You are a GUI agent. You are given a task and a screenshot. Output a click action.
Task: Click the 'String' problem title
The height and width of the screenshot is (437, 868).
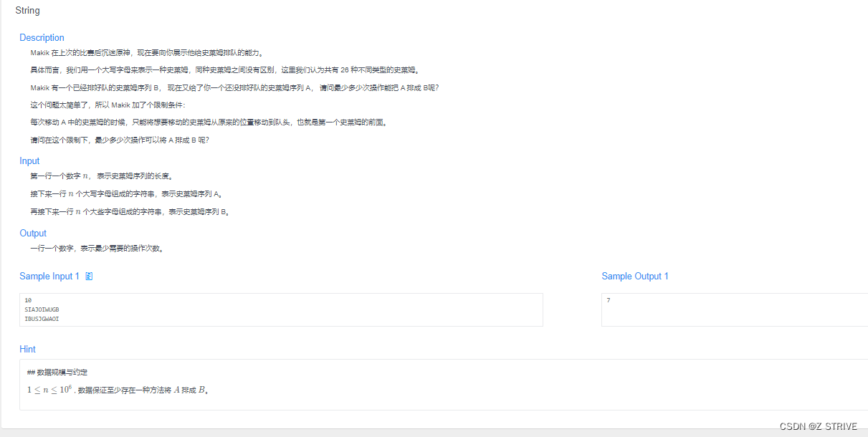click(x=27, y=11)
